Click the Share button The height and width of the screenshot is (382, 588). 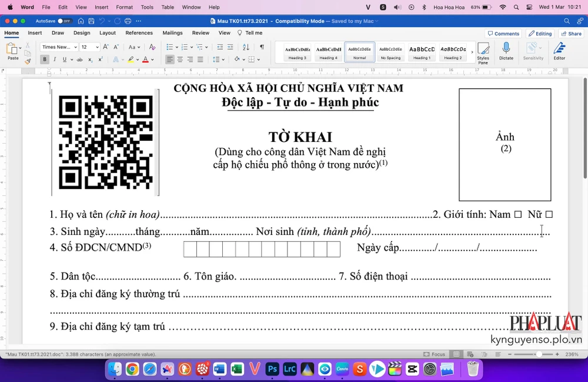pyautogui.click(x=572, y=33)
